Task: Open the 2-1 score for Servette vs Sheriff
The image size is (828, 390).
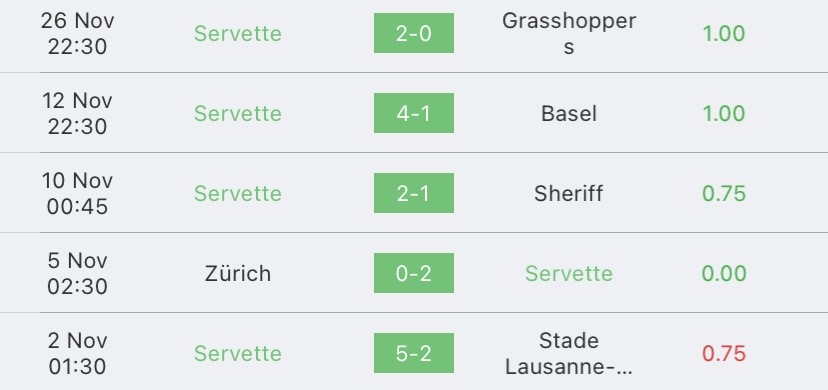Action: [413, 193]
